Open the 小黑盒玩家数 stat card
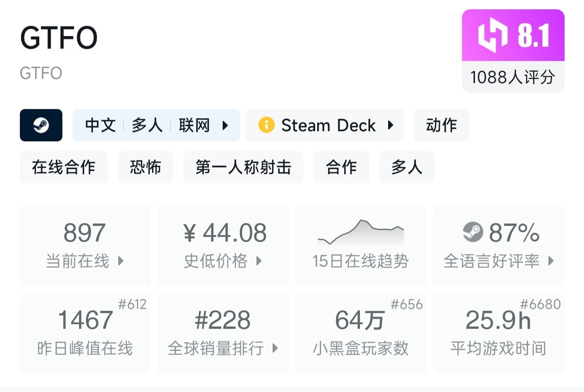The height and width of the screenshot is (392, 584). pos(360,333)
